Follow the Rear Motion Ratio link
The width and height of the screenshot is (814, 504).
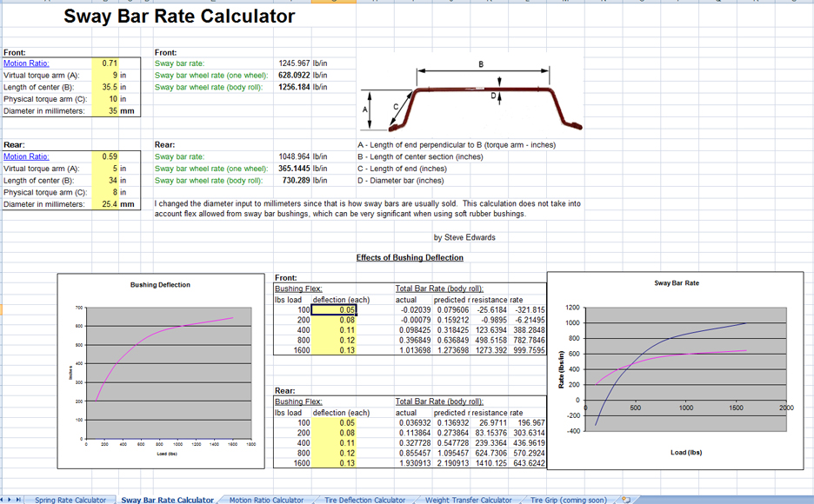(26, 156)
